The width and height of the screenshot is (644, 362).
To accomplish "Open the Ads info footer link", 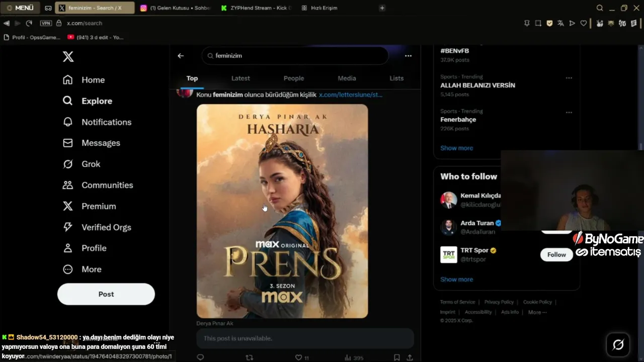I will coord(510,312).
